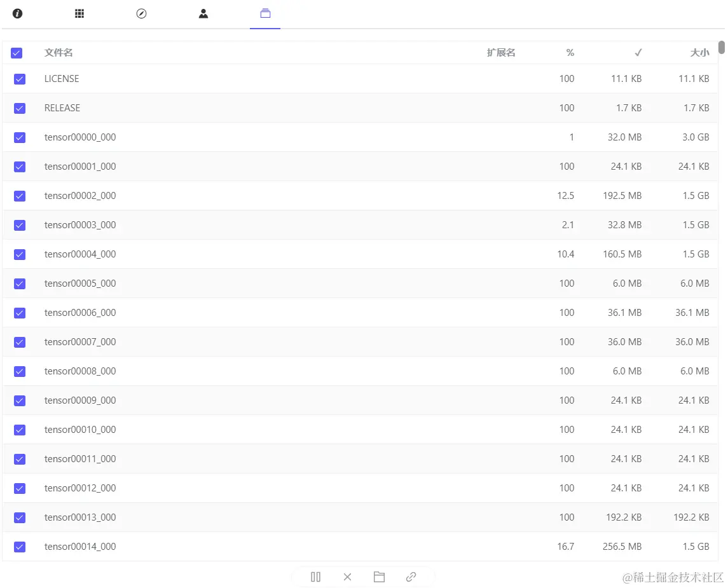The width and height of the screenshot is (728, 588).
Task: Click the 3.0 GB size of tensor00000_000
Action: coord(696,137)
